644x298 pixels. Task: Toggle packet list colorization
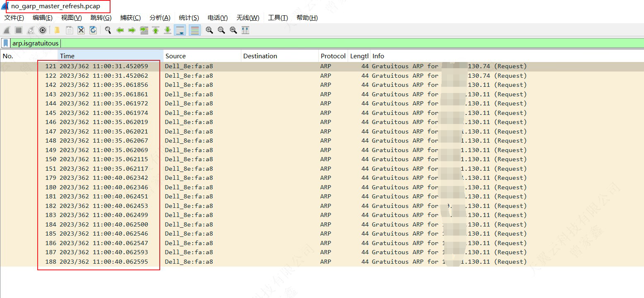(x=195, y=30)
